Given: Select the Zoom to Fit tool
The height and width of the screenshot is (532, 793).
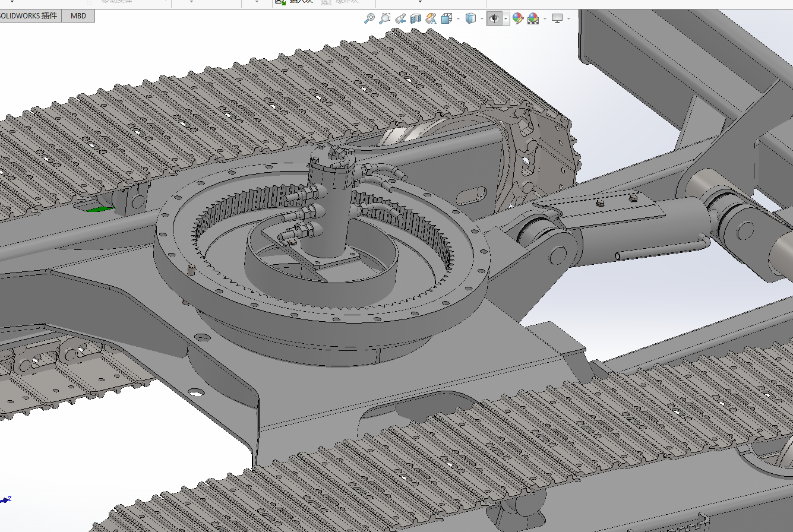Looking at the screenshot, I should coord(369,18).
